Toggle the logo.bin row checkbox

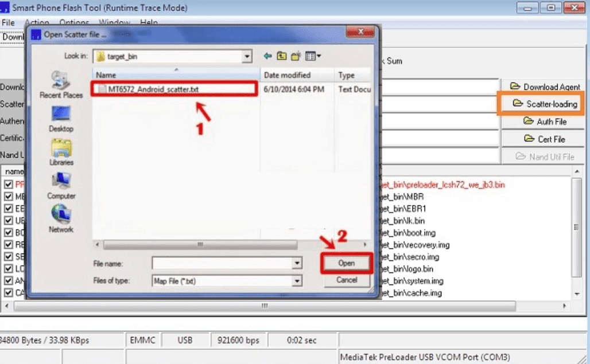(8, 269)
